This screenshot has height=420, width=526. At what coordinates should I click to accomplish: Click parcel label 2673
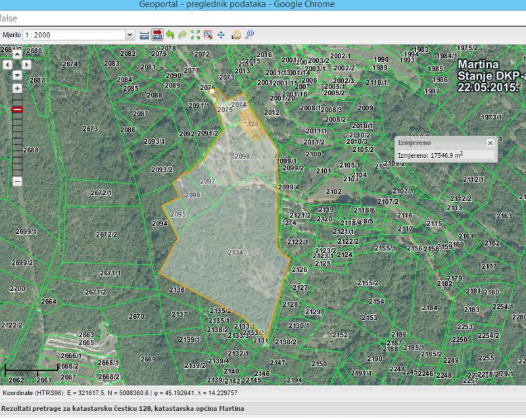tap(90, 128)
